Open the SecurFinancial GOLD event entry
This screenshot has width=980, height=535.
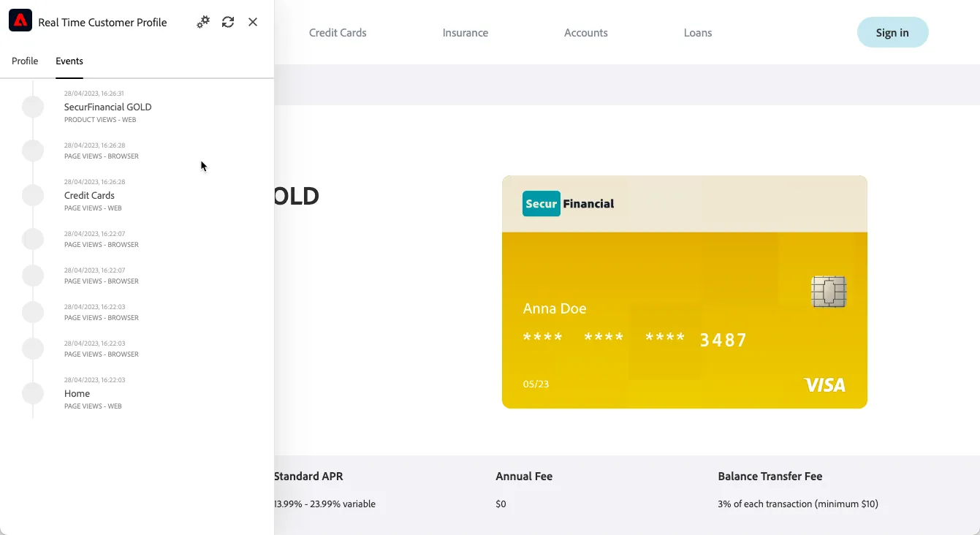108,107
